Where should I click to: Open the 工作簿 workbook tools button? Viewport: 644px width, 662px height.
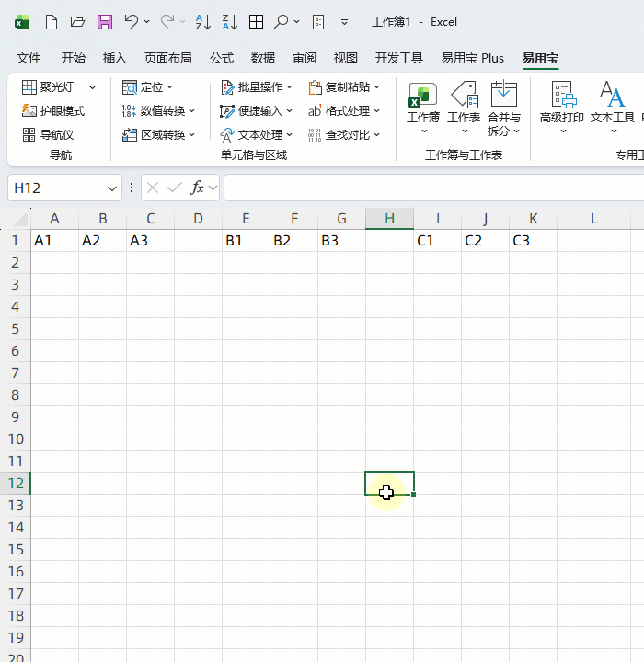423,107
